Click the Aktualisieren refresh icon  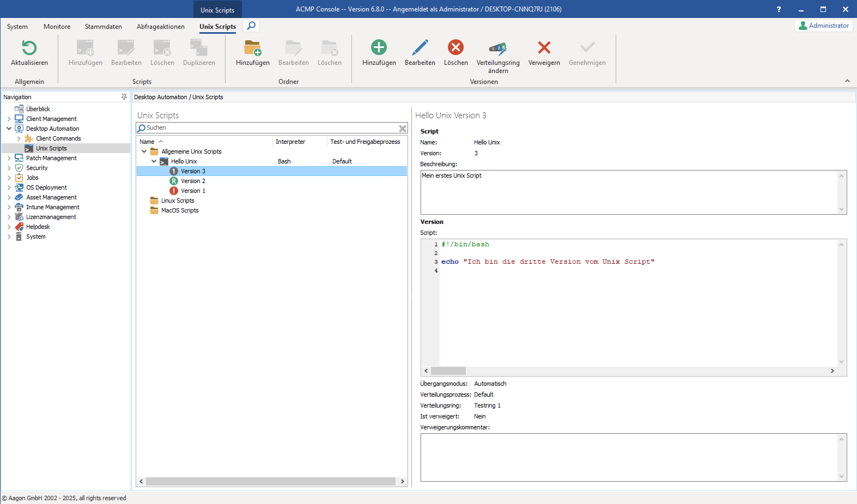[29, 48]
